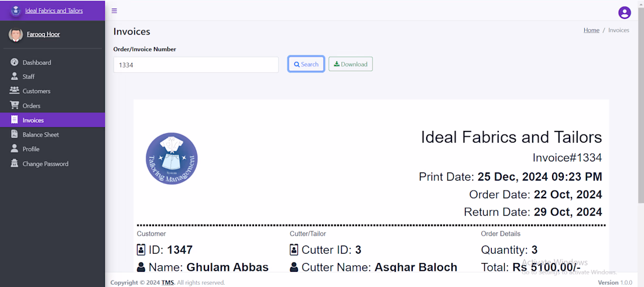Focus the Order/Invoice Number input field
The image size is (644, 287).
(x=196, y=65)
